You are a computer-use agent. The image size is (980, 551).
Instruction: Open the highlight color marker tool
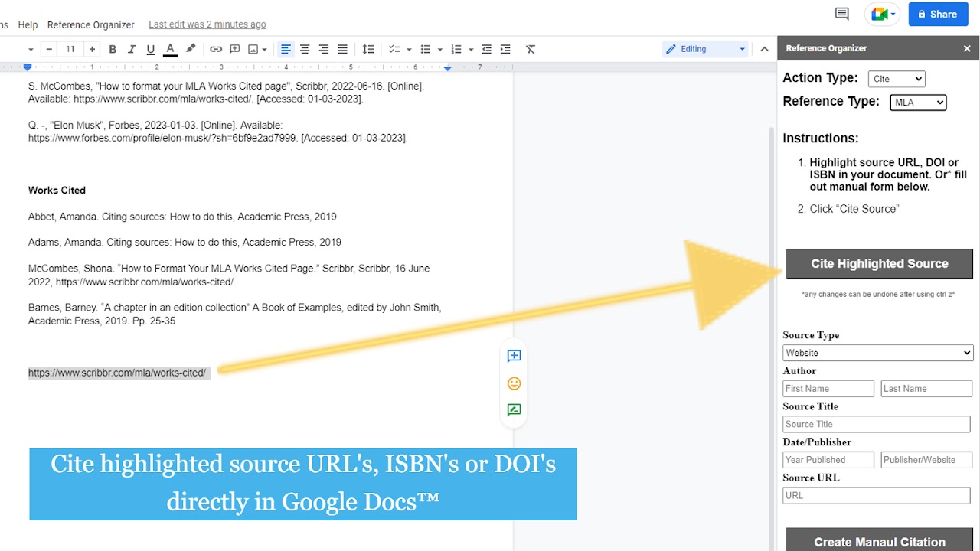191,49
